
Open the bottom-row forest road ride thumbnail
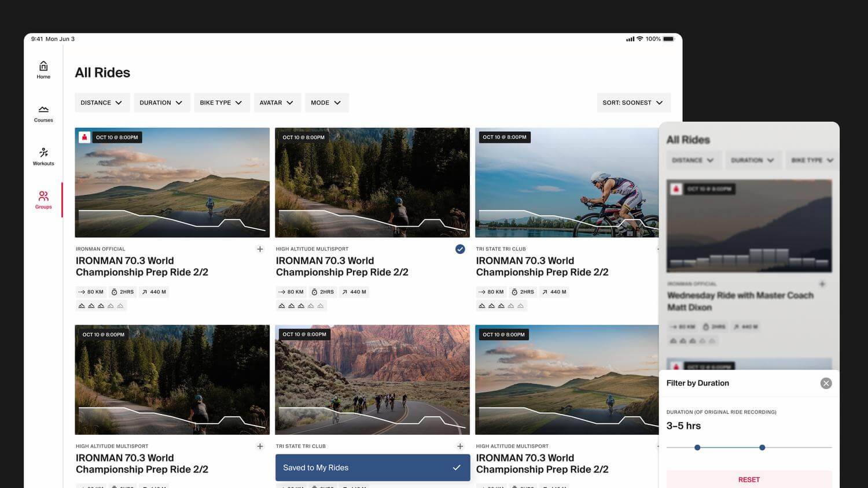click(x=172, y=380)
